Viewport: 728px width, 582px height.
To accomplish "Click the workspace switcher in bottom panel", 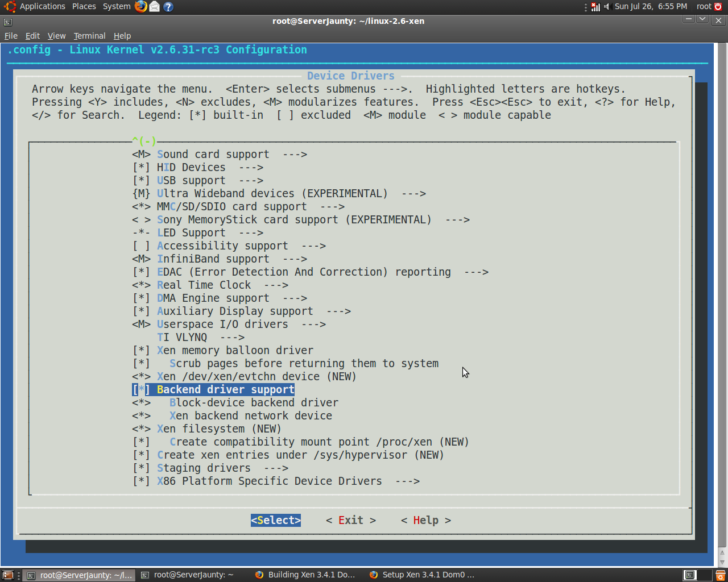I will (x=697, y=575).
